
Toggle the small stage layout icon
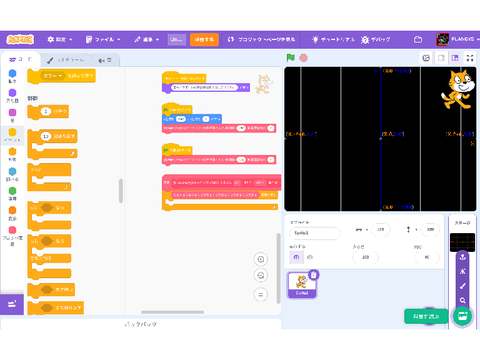point(441,58)
